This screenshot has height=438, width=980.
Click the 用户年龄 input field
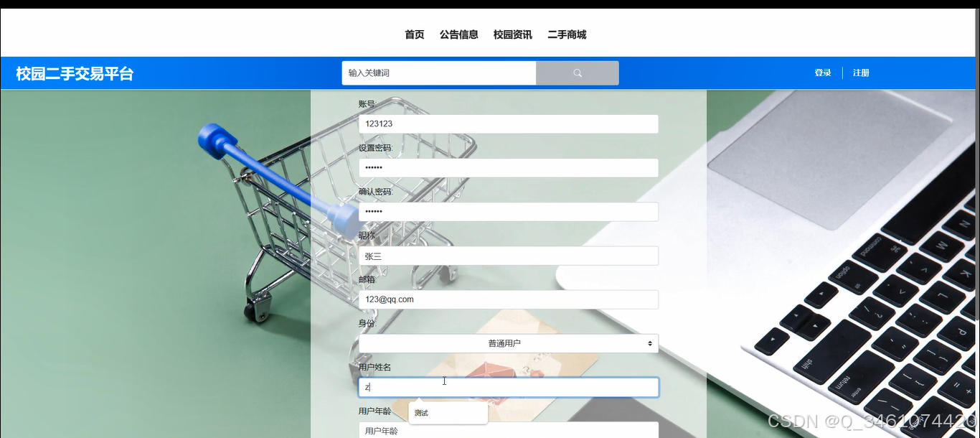509,430
